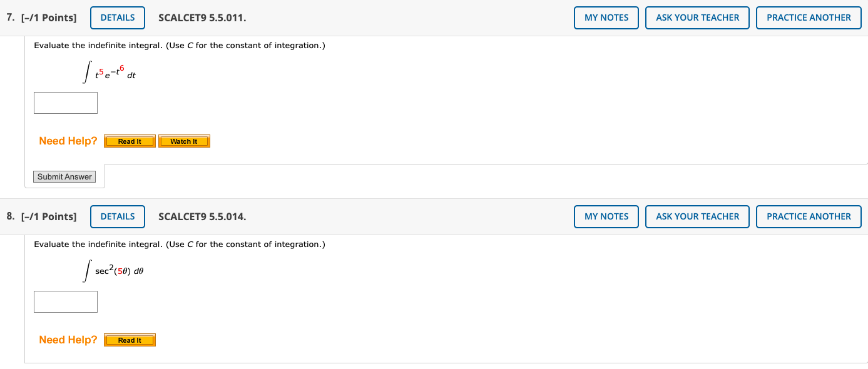
Task: Click MY NOTES for question 7
Action: click(x=606, y=18)
